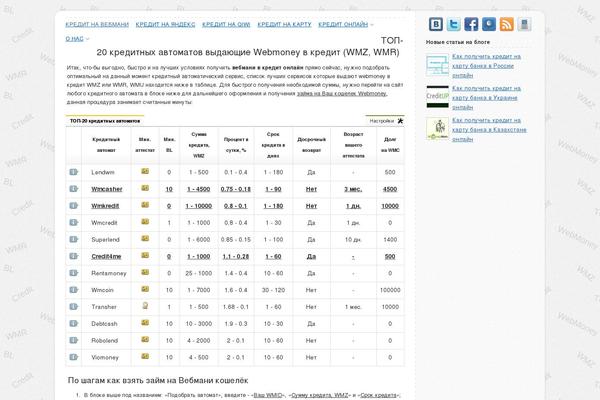Click the 1 - 10000 credit sum for Wmkredit
This screenshot has height=400, width=600.
[199, 206]
